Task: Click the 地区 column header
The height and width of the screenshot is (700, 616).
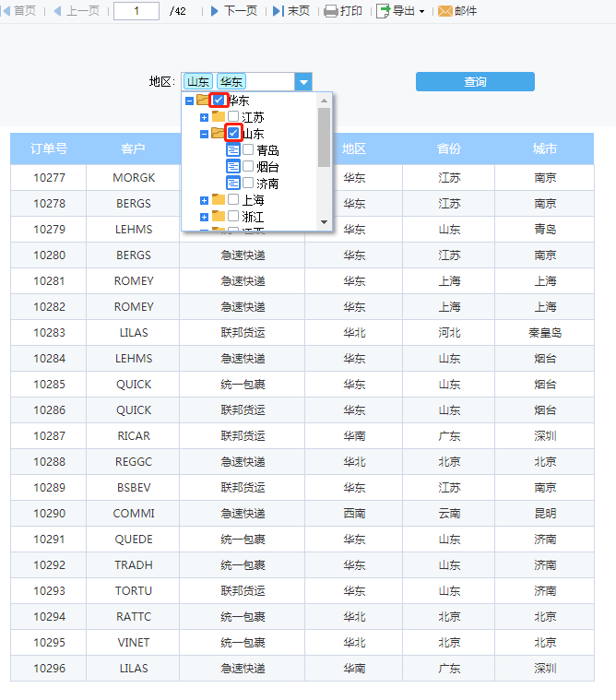Action: (354, 148)
